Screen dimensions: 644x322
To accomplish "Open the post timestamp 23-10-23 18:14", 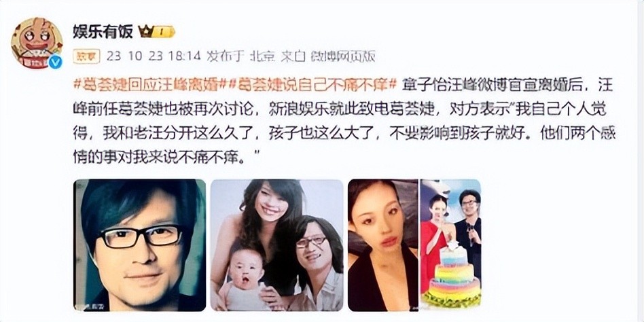I will pyautogui.click(x=154, y=56).
